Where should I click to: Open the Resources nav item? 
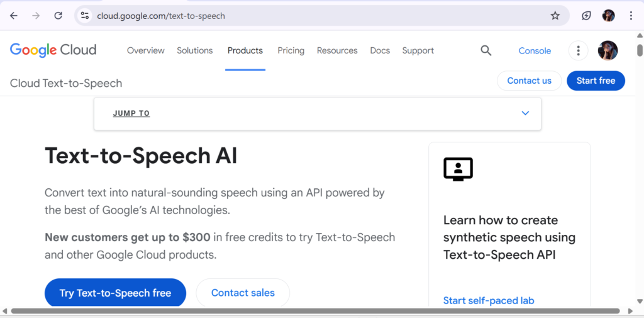click(x=337, y=50)
